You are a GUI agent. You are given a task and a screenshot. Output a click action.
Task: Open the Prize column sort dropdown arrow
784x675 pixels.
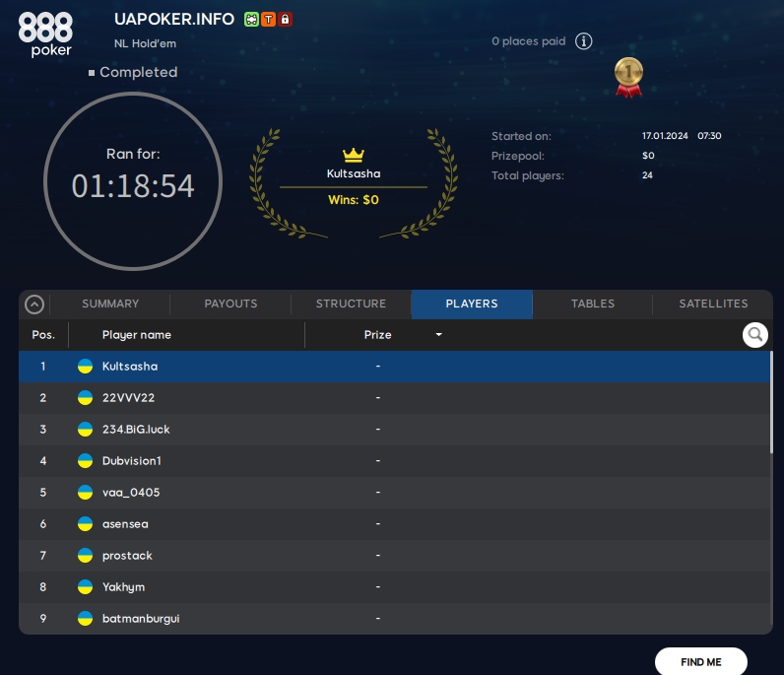[x=438, y=334]
